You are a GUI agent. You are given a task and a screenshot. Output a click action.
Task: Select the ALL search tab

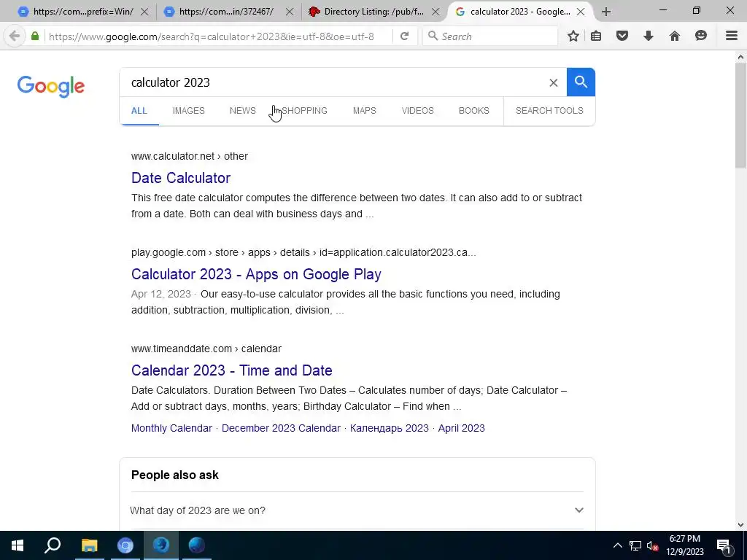[x=139, y=111]
